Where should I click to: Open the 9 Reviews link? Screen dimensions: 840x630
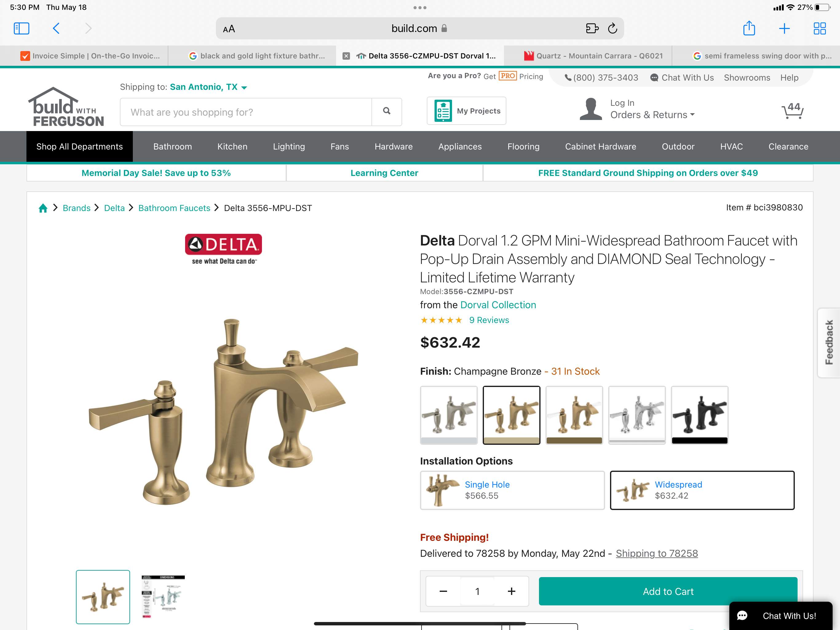pyautogui.click(x=489, y=320)
